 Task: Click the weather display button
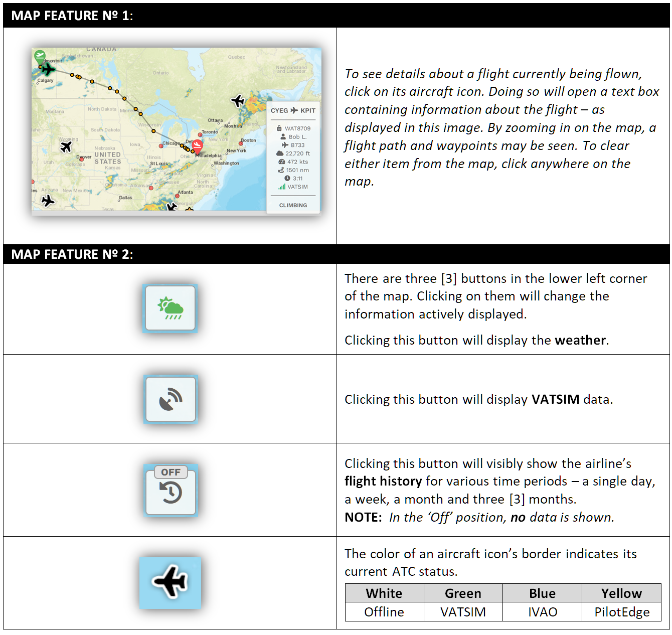(171, 308)
